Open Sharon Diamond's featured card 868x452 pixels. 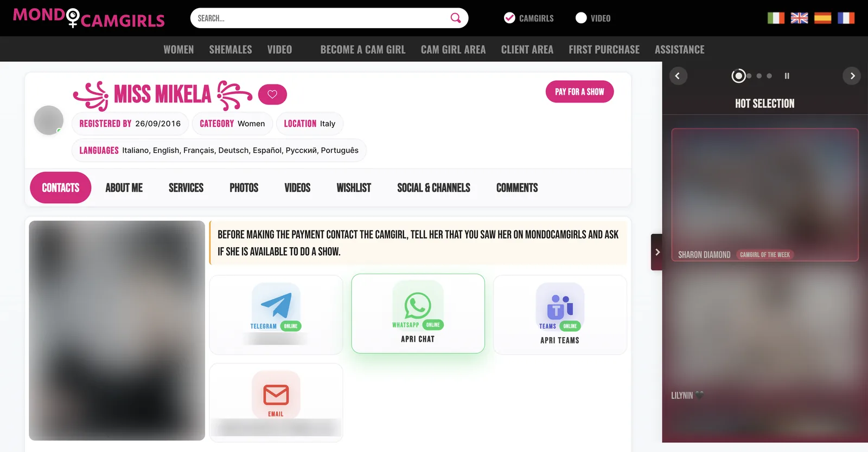click(x=765, y=195)
